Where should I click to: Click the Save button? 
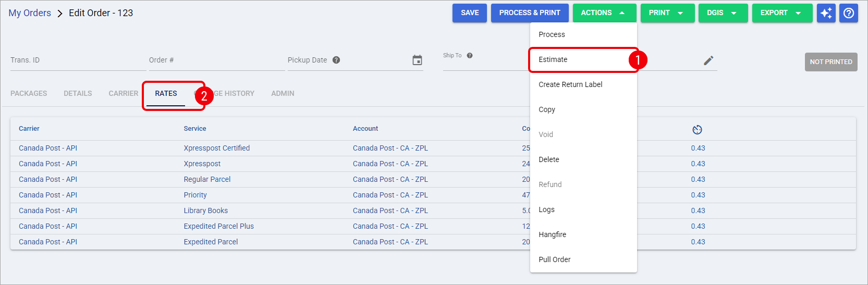click(470, 13)
